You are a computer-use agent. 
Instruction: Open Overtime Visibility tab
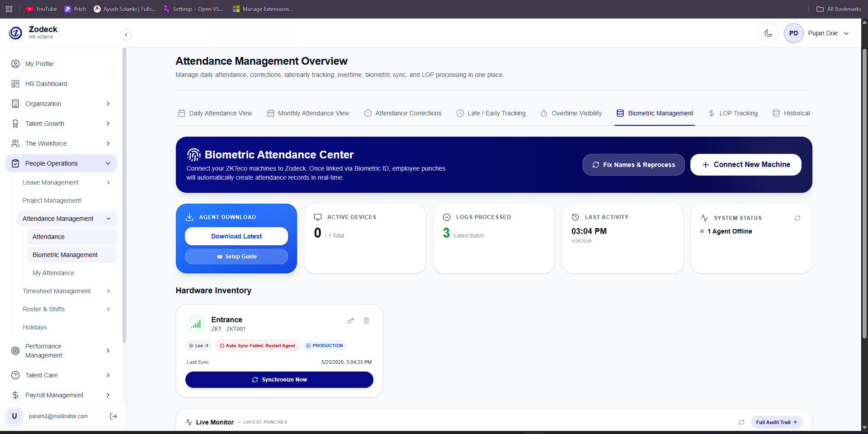click(x=571, y=113)
